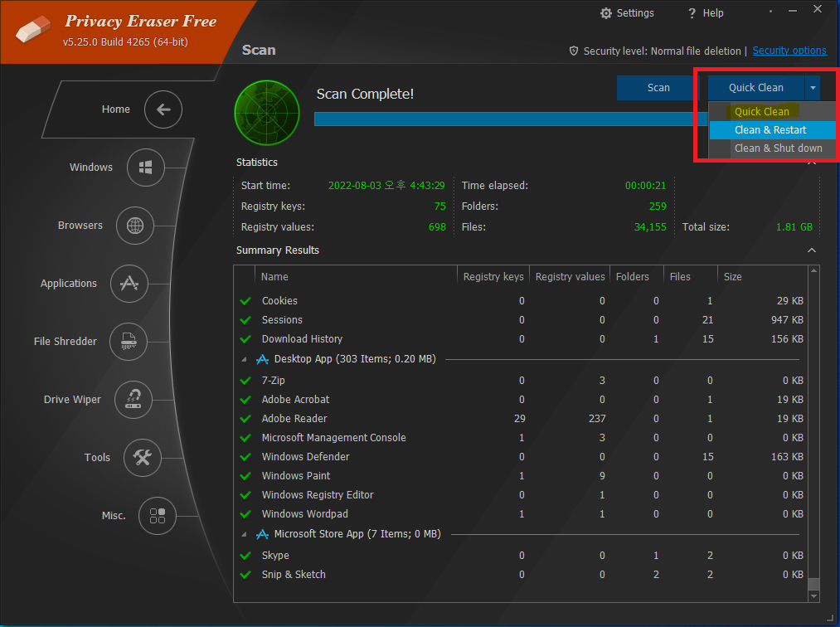
Task: Select the Windows Wordpad row
Action: pos(521,514)
